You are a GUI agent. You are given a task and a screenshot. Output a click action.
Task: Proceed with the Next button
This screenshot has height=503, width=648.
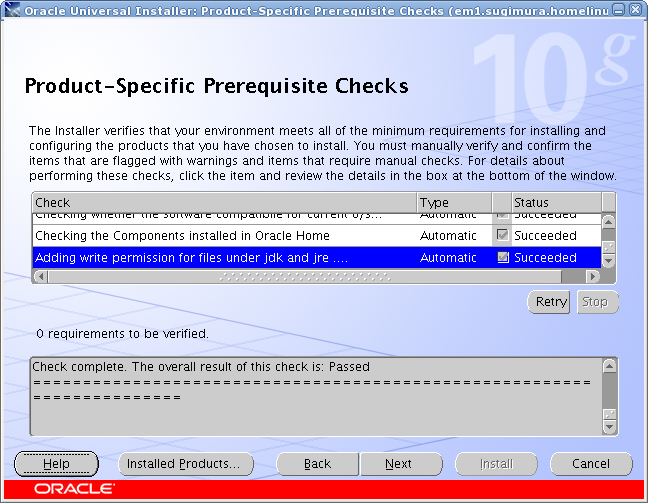click(x=401, y=464)
